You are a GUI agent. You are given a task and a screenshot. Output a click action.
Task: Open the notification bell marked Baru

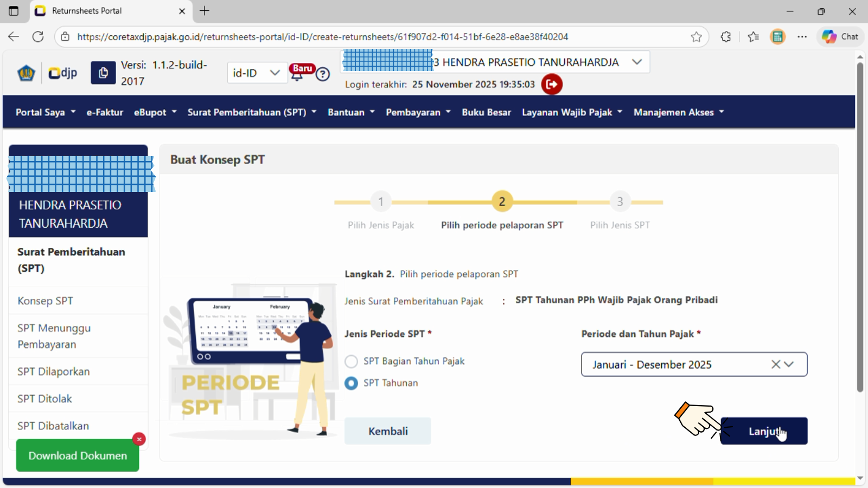(297, 75)
